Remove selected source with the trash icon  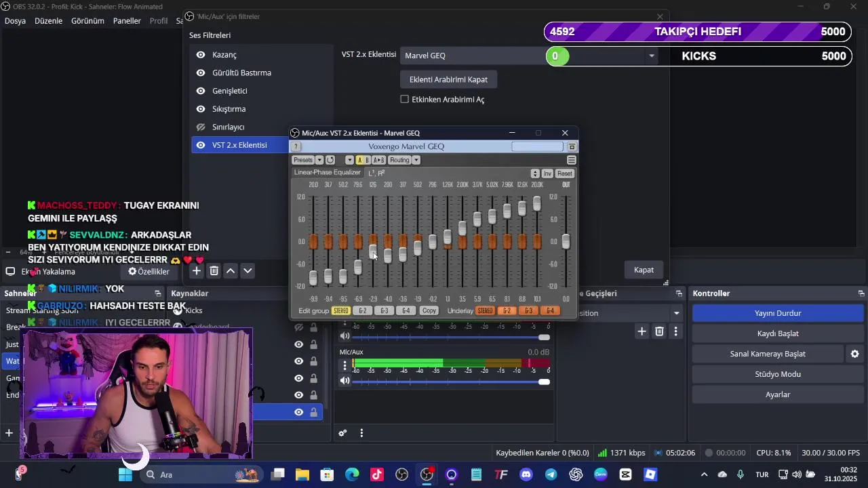tap(214, 270)
